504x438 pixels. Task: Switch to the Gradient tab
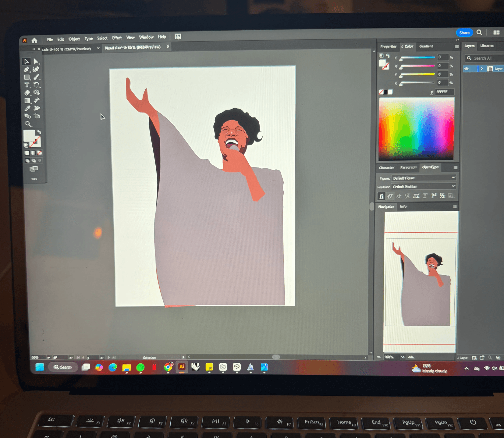426,46
